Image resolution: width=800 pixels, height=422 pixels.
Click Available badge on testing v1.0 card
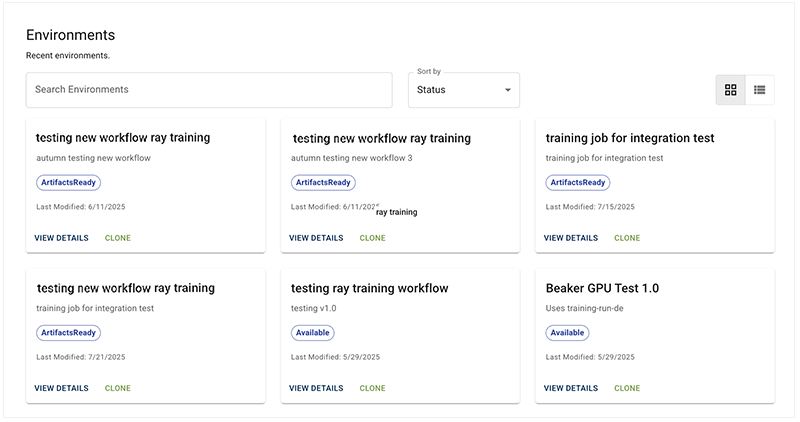pos(313,333)
